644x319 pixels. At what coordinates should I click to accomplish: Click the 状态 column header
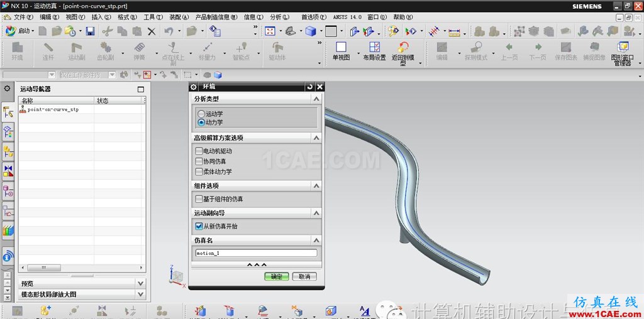[118, 100]
